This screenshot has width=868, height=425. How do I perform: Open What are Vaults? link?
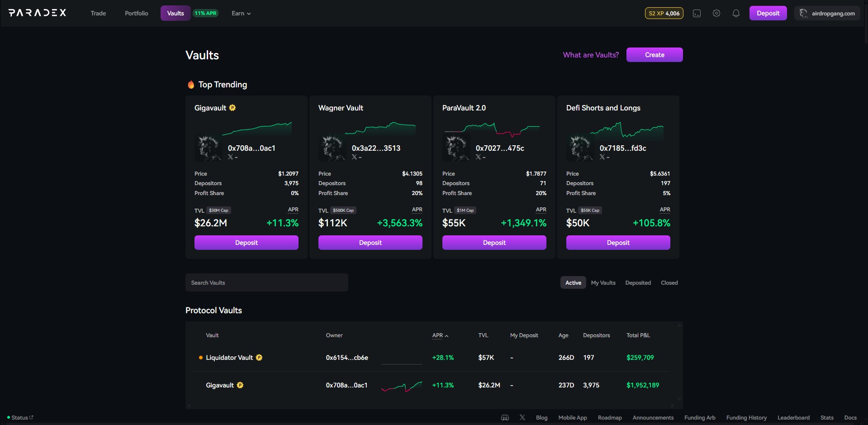click(x=591, y=55)
